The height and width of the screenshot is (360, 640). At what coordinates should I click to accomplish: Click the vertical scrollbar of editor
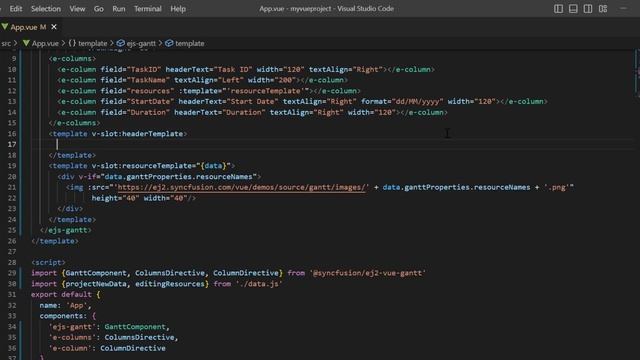[x=637, y=73]
